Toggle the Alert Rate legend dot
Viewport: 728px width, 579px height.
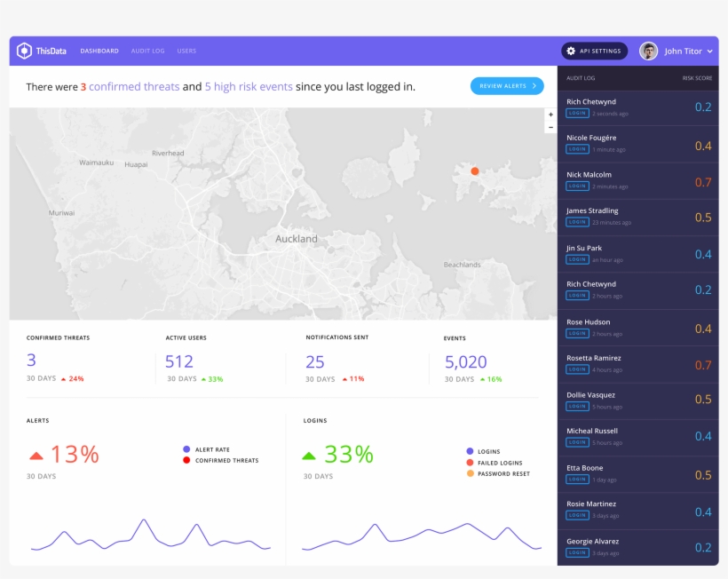[x=186, y=449]
